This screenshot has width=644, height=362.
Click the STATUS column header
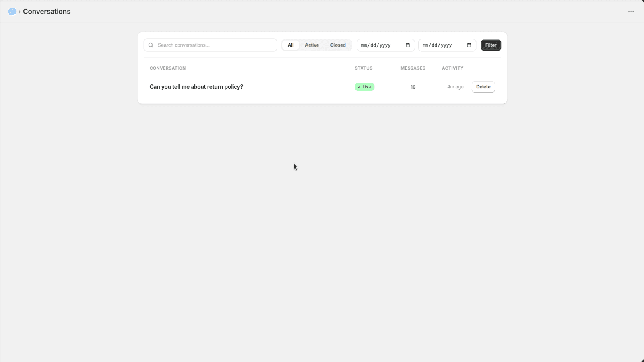pyautogui.click(x=363, y=68)
